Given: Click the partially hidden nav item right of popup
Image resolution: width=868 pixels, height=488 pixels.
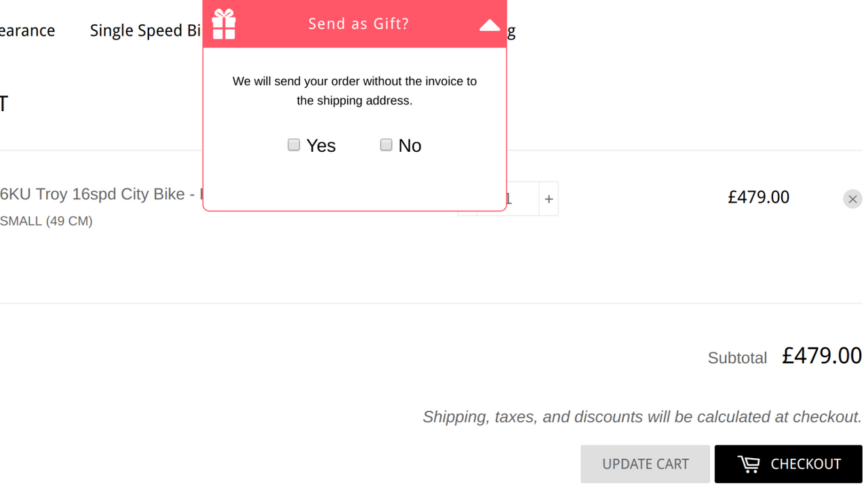Looking at the screenshot, I should [x=512, y=31].
